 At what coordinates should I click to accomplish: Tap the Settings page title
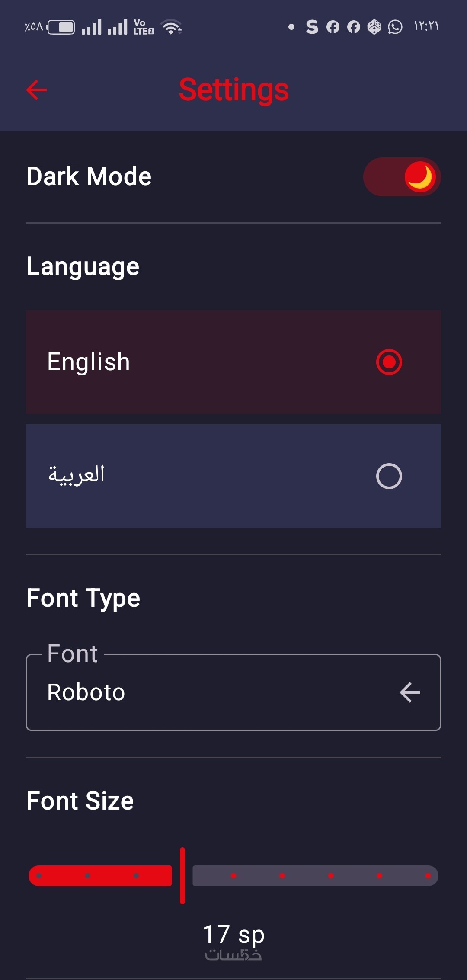(x=234, y=90)
